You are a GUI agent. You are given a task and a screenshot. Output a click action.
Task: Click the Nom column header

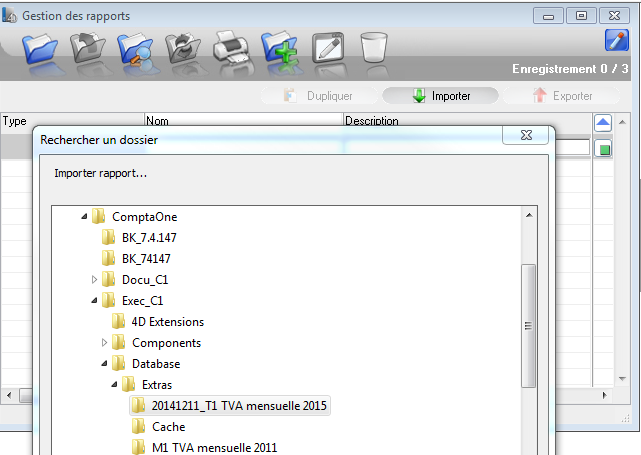(x=244, y=121)
